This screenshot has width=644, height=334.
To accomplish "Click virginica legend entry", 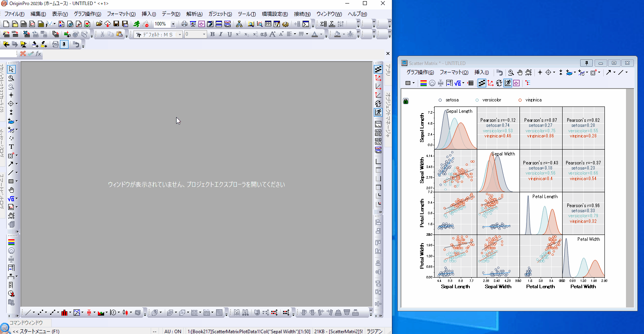I will 530,100.
